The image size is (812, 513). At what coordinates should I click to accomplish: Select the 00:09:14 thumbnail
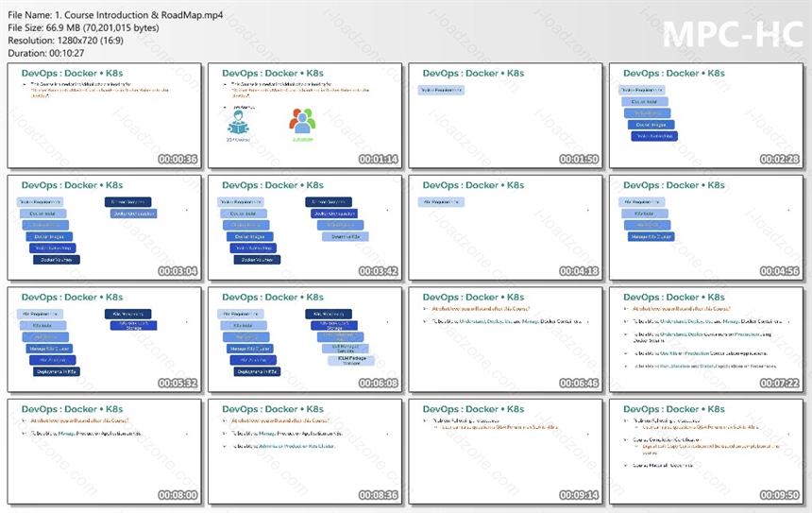tap(505, 452)
